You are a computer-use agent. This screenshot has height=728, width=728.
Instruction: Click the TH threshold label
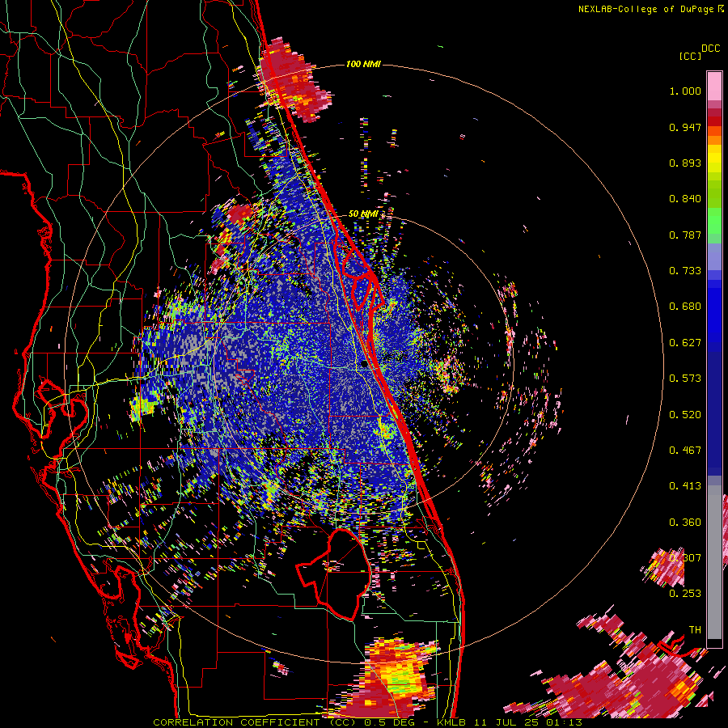695,629
